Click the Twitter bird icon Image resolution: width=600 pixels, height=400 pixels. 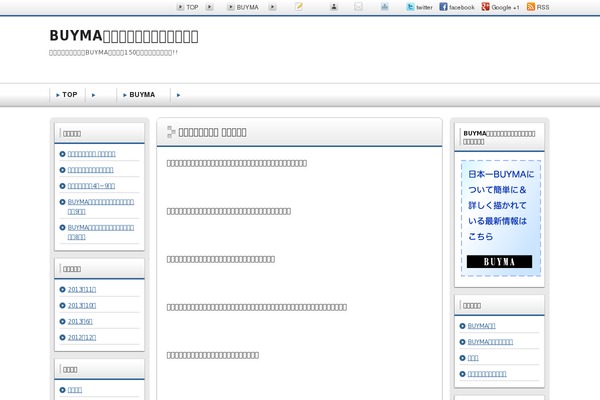tap(410, 7)
